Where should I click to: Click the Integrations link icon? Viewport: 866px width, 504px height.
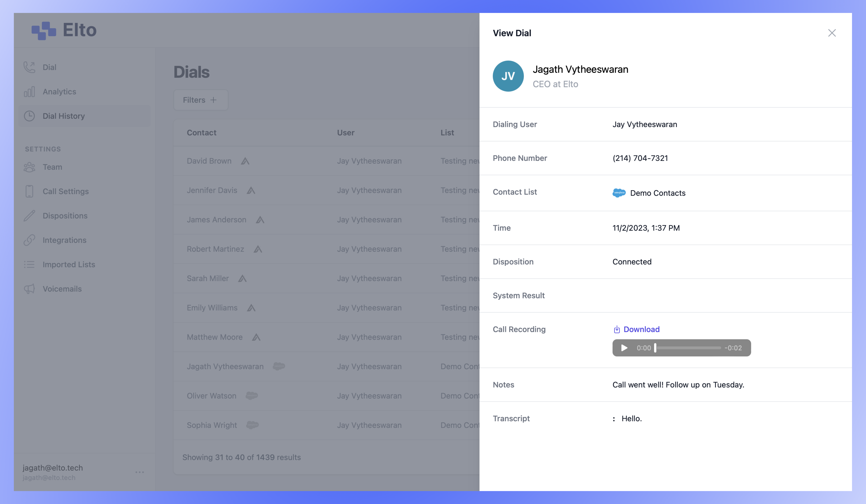(29, 240)
